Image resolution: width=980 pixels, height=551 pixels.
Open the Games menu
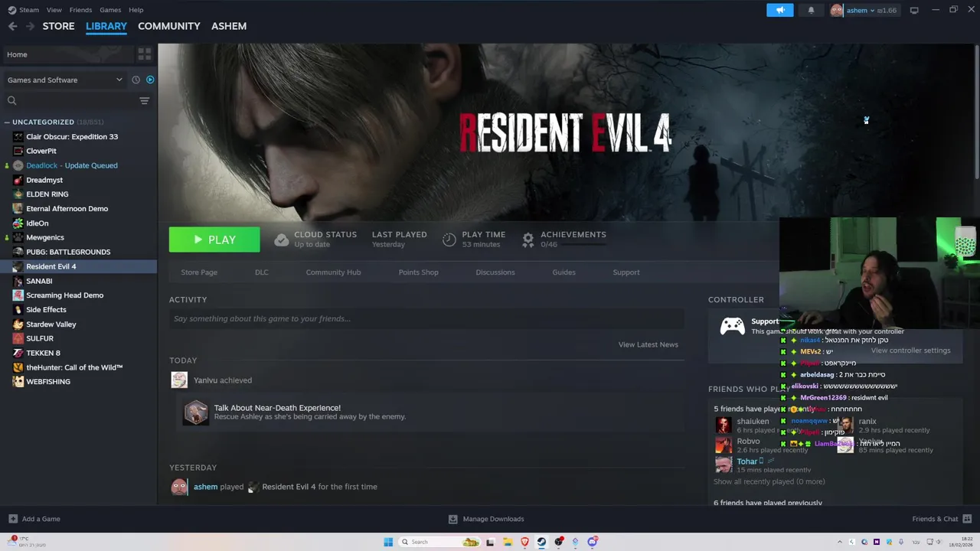tap(110, 10)
